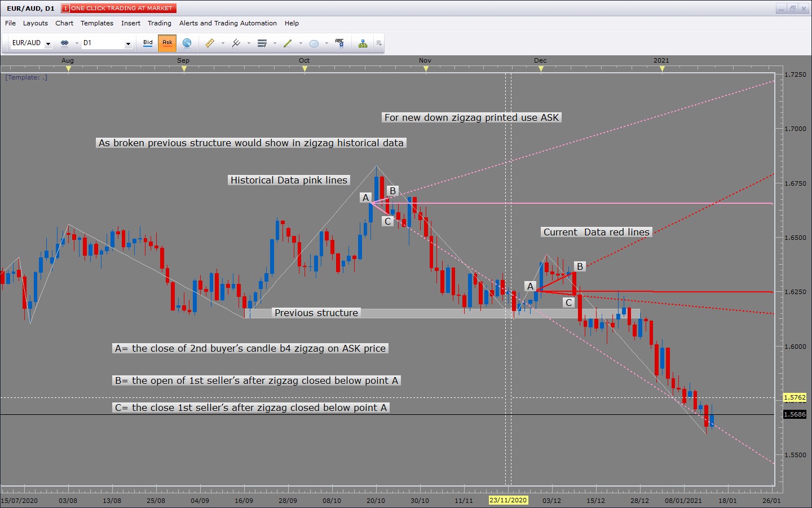Open the Trading menu

point(160,23)
